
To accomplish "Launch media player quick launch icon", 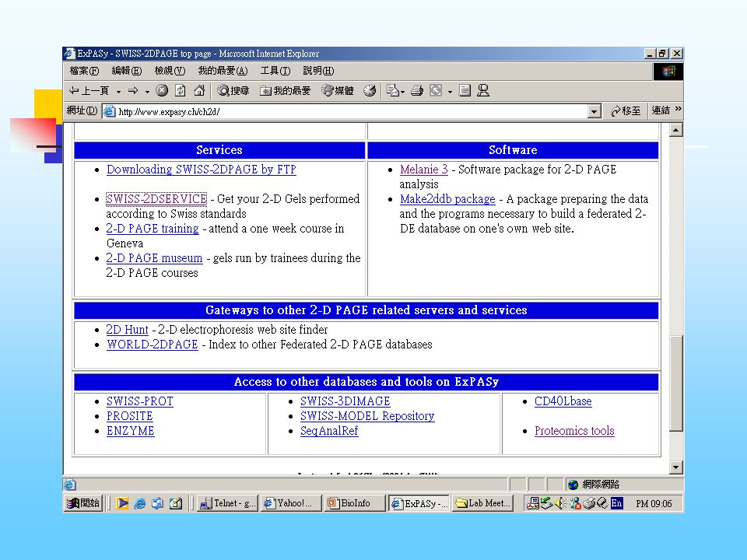I will point(122,503).
